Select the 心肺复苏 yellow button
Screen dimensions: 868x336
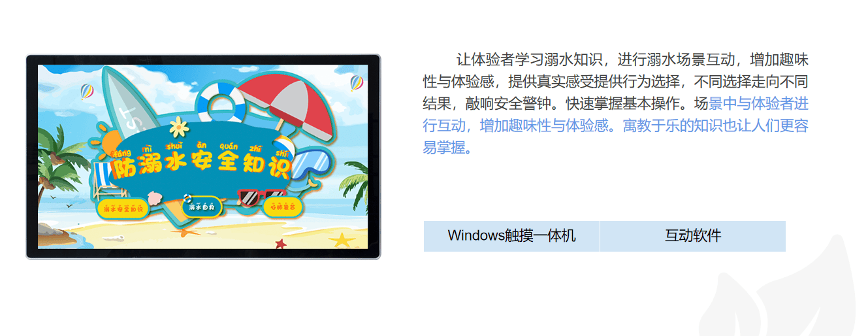[x=283, y=207]
